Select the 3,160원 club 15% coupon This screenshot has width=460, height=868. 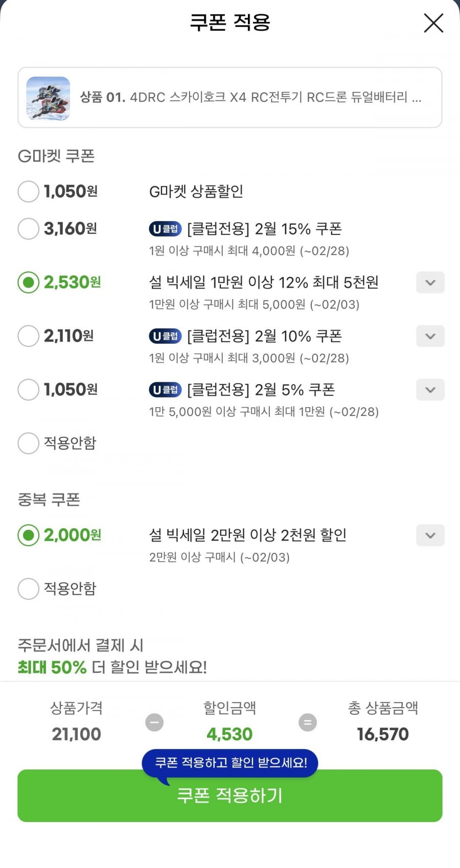[x=29, y=229]
